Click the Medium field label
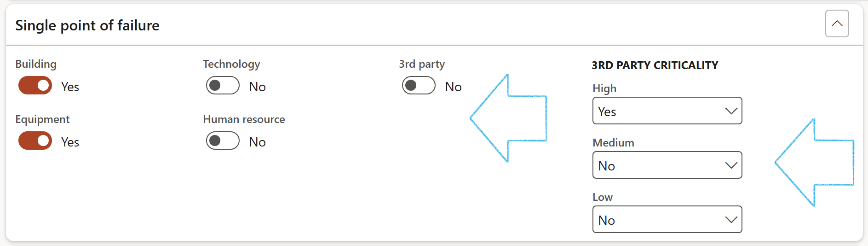This screenshot has width=868, height=246. pyautogui.click(x=613, y=143)
